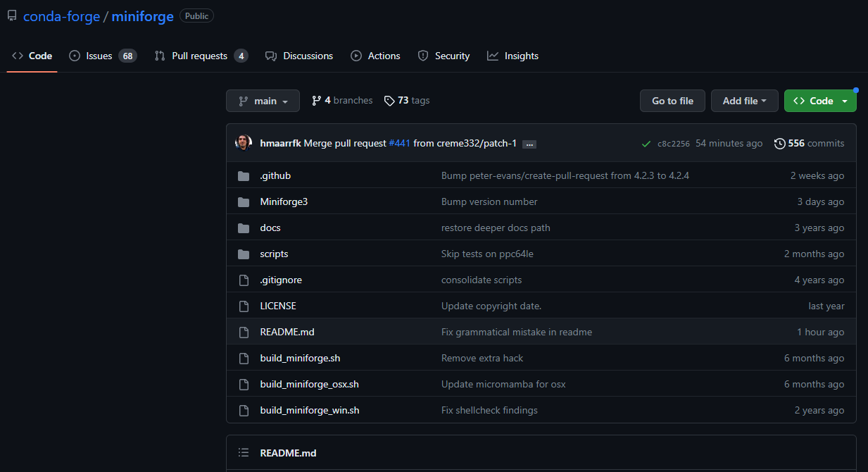Switch to the Code tab

click(x=32, y=56)
